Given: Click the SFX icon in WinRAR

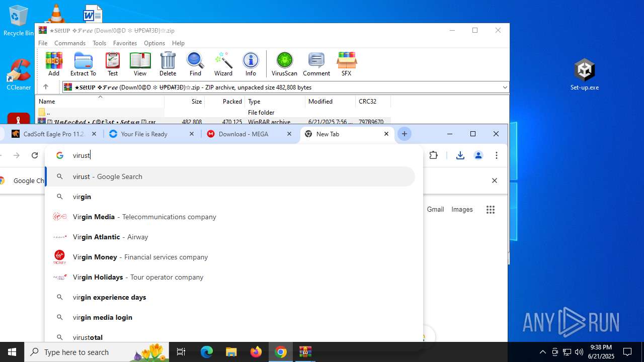Looking at the screenshot, I should [346, 64].
